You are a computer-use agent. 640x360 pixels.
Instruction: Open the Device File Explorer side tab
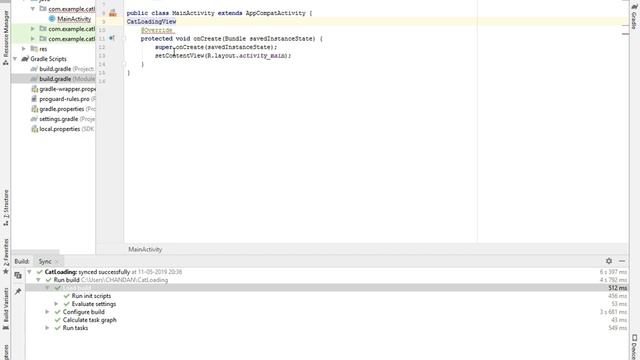[x=634, y=347]
